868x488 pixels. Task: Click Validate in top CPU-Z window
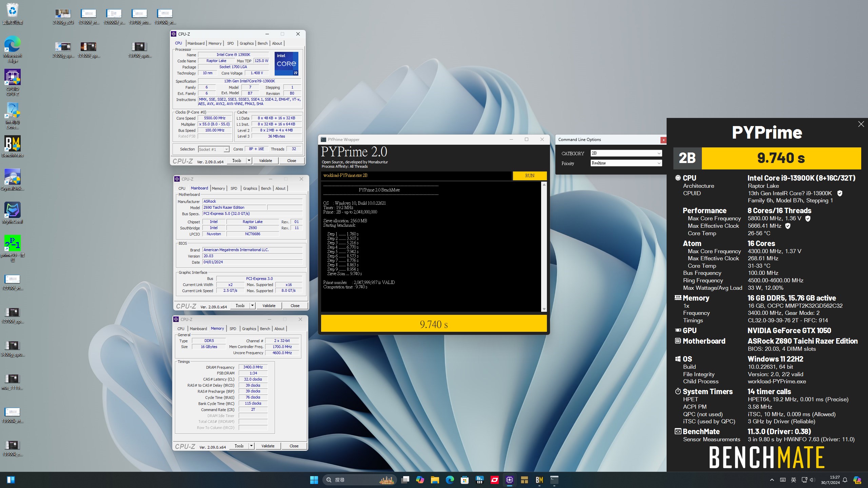tap(265, 161)
